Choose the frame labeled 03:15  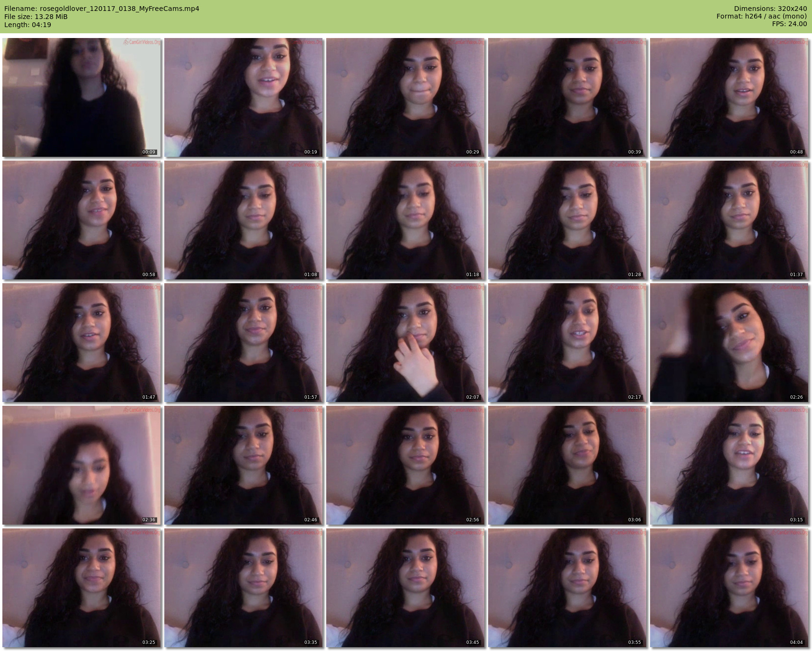click(x=729, y=465)
